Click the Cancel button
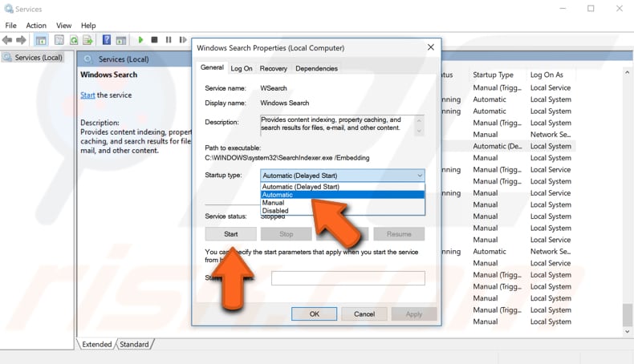This screenshot has height=364, width=634. coord(364,314)
